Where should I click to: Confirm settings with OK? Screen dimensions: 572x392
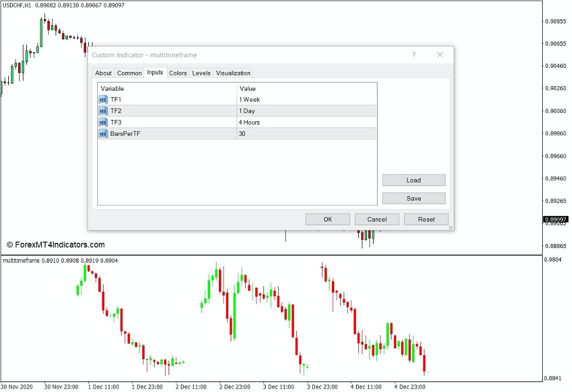point(327,219)
